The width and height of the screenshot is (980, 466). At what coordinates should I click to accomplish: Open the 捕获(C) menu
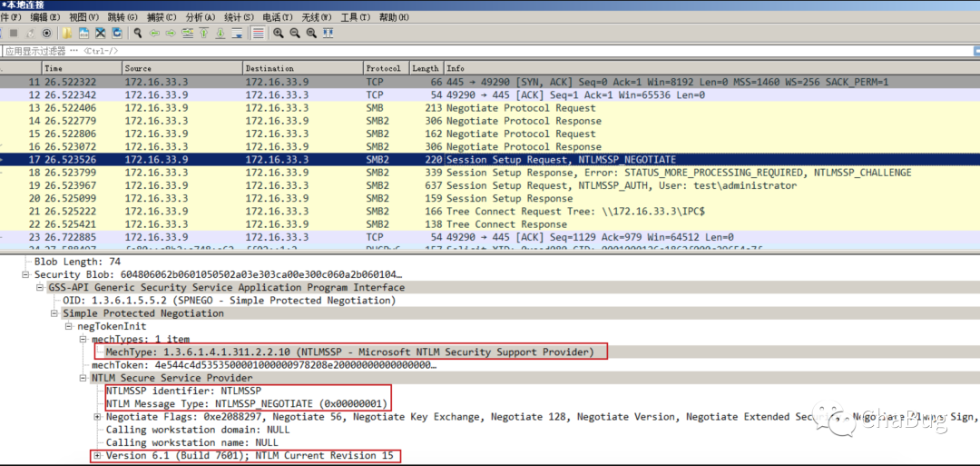pos(162,17)
